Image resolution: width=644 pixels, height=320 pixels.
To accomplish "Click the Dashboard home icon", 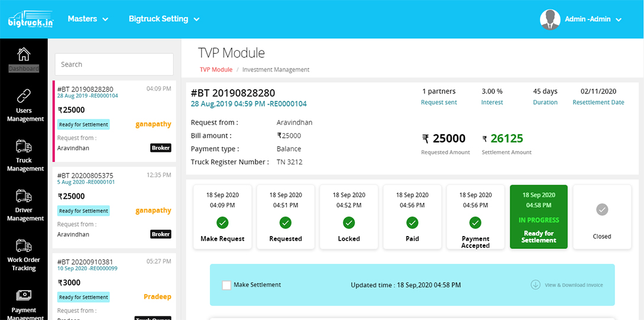I will (x=24, y=54).
